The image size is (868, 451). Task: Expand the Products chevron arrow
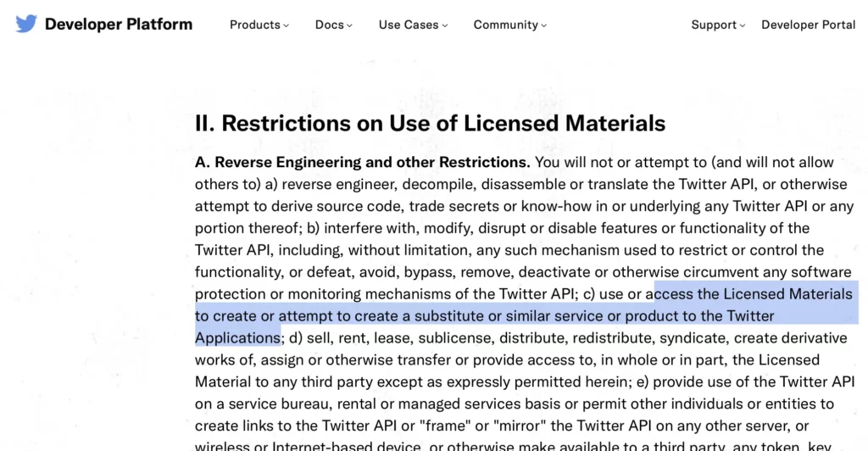[x=287, y=25]
